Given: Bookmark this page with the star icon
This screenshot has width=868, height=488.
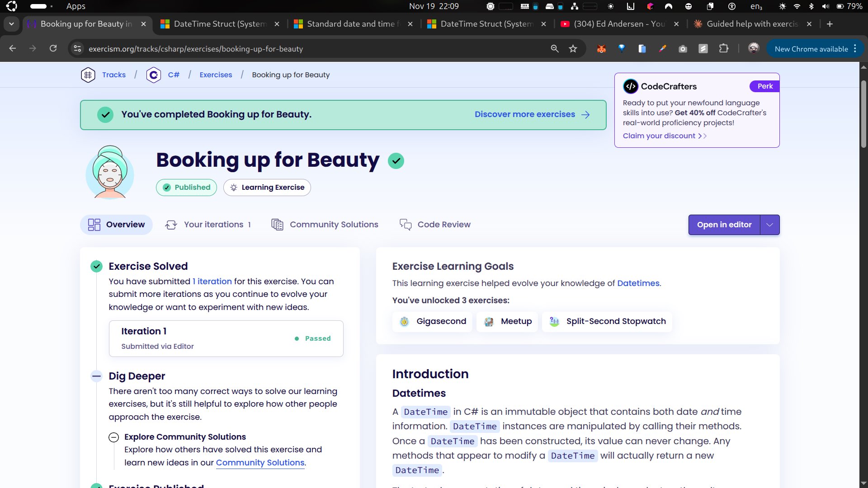Looking at the screenshot, I should [x=573, y=49].
